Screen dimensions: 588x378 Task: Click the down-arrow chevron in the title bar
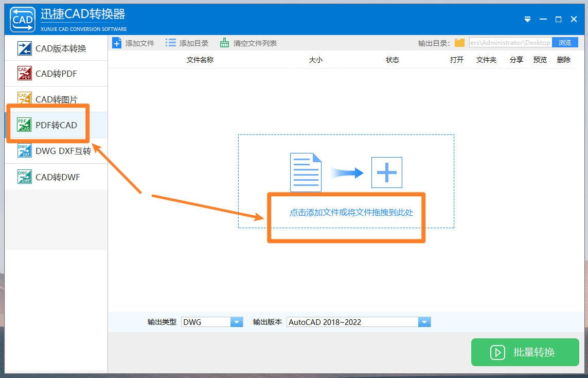pos(527,19)
